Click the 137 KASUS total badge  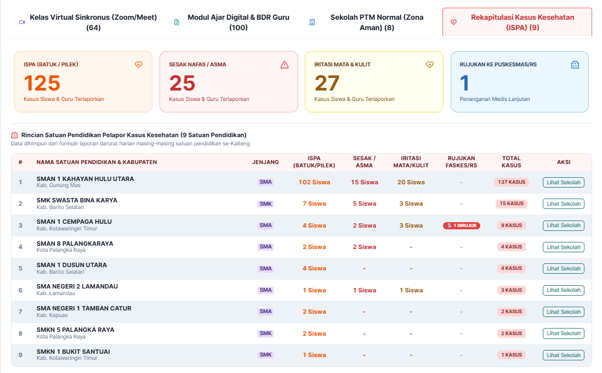pyautogui.click(x=511, y=182)
